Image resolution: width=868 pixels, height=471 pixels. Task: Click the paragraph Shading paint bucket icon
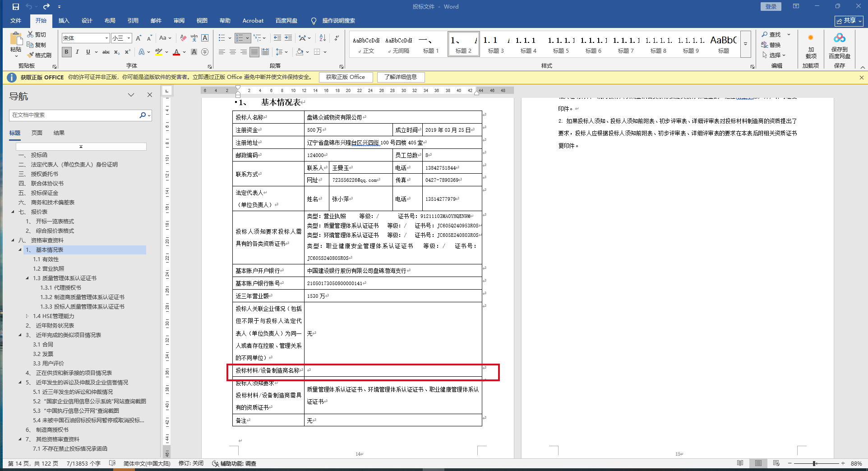(300, 52)
